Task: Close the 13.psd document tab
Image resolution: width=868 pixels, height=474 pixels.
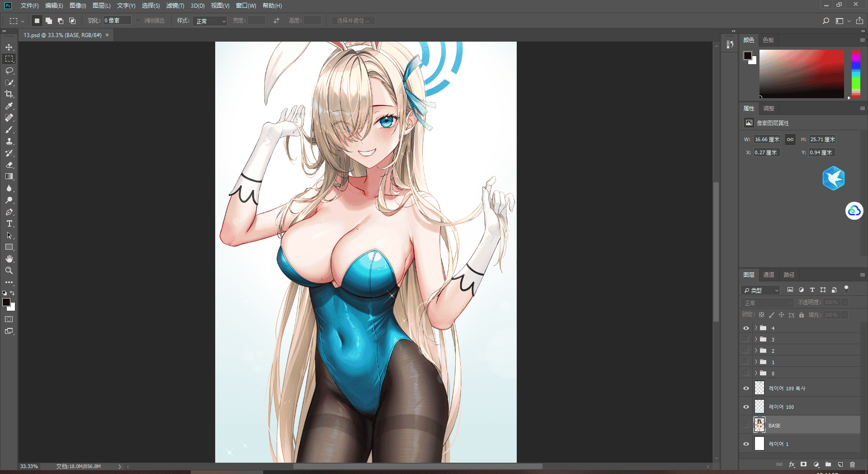Action: [x=107, y=35]
